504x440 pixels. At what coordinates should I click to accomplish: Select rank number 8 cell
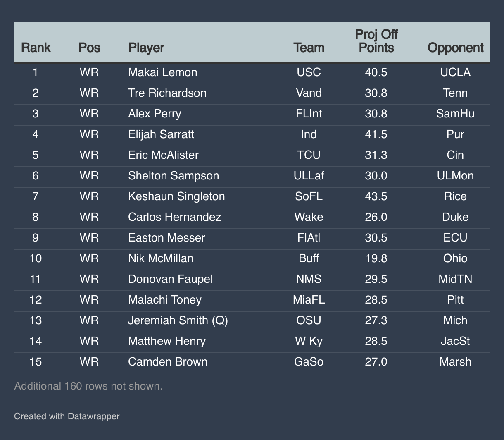click(x=36, y=217)
